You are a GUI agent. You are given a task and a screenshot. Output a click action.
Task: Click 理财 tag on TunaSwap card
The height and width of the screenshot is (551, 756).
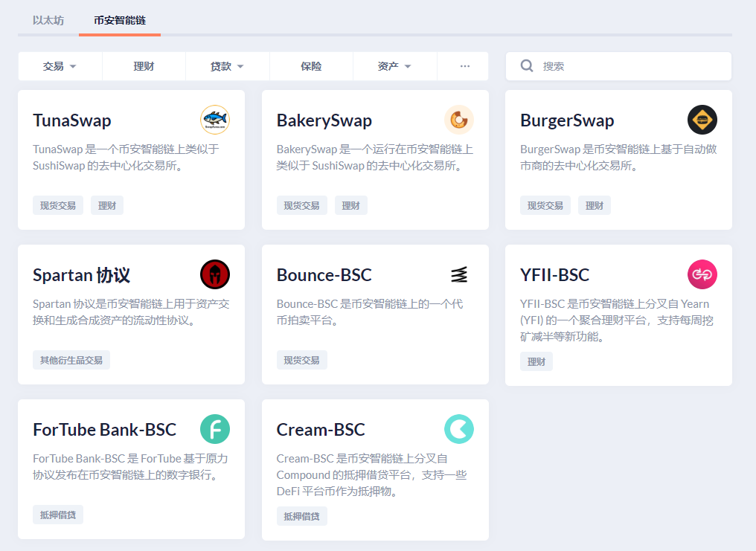(x=107, y=206)
